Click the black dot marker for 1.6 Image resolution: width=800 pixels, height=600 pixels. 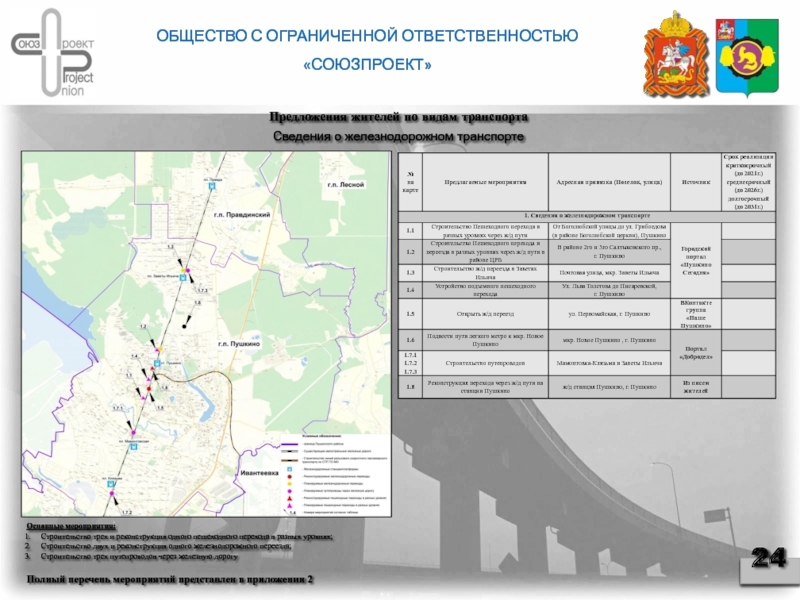point(184,327)
